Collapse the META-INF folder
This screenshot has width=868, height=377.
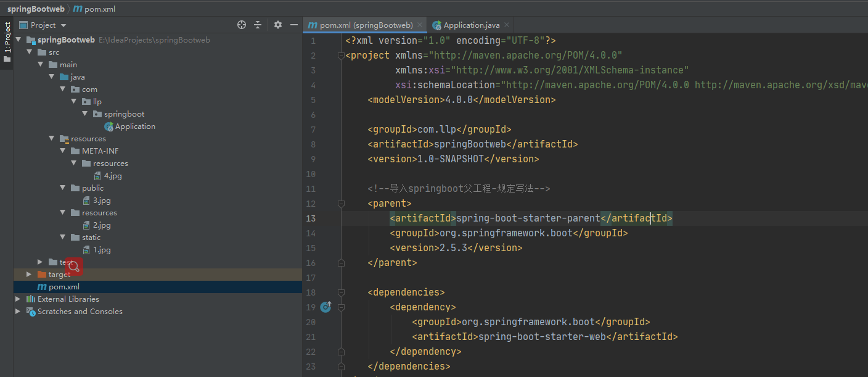(x=63, y=151)
